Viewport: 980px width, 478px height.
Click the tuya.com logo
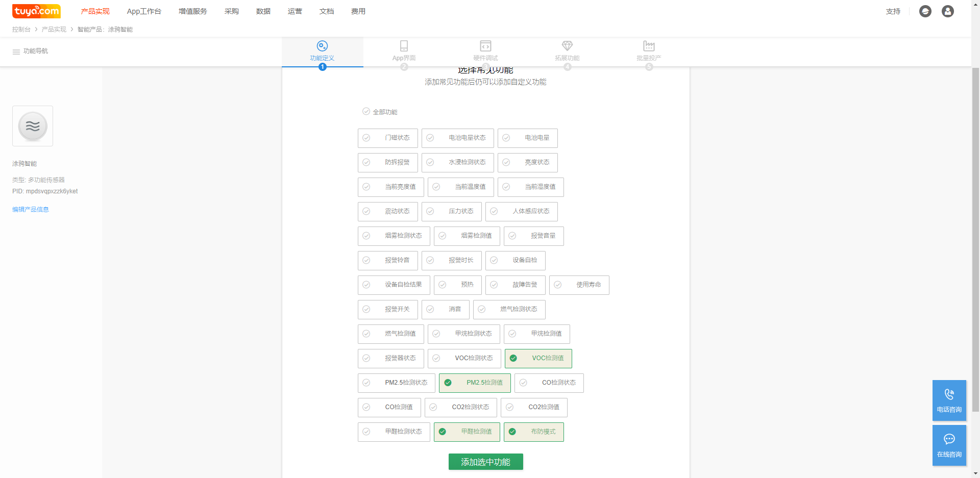(x=36, y=11)
